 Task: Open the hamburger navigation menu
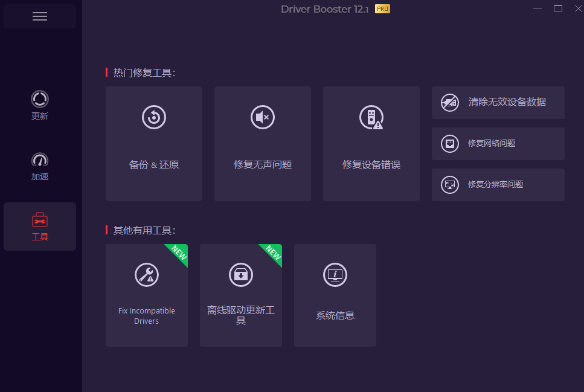(39, 16)
